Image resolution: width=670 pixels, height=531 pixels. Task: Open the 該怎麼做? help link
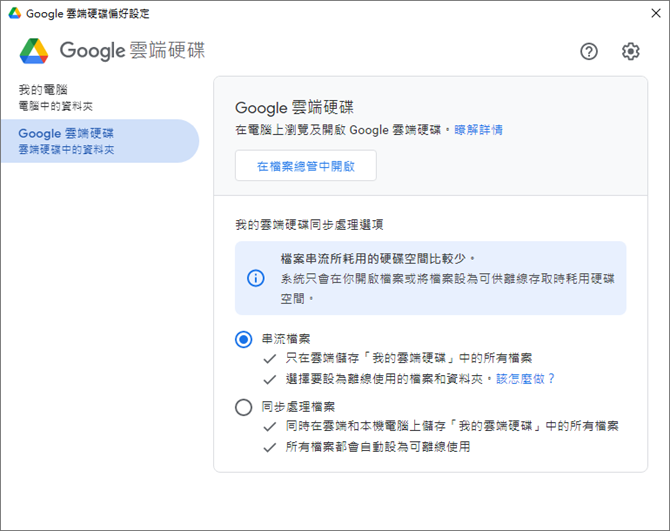pos(525,378)
